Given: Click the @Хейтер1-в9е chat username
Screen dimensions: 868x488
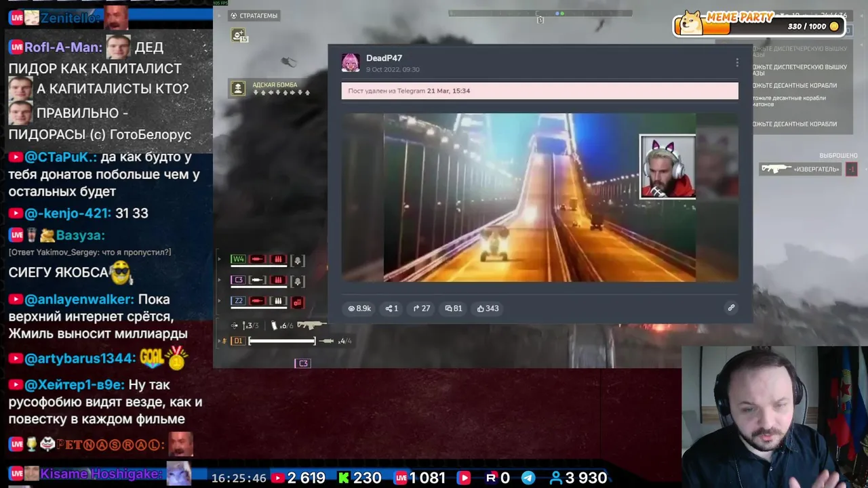Looking at the screenshot, I should [75, 385].
